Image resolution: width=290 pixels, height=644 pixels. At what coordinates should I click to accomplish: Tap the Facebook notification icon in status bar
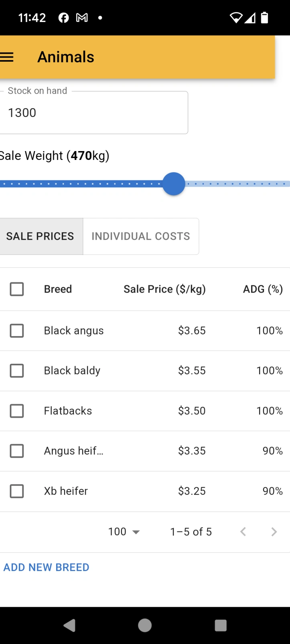click(x=64, y=18)
